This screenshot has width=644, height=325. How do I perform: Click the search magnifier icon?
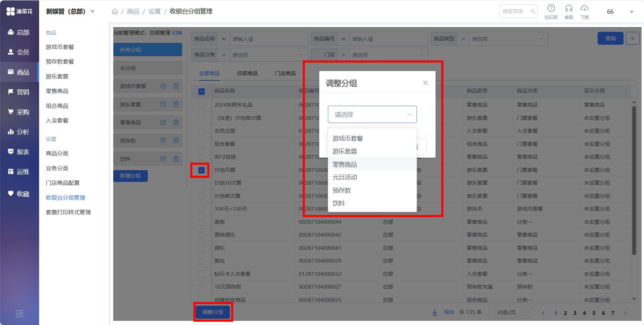click(x=533, y=11)
